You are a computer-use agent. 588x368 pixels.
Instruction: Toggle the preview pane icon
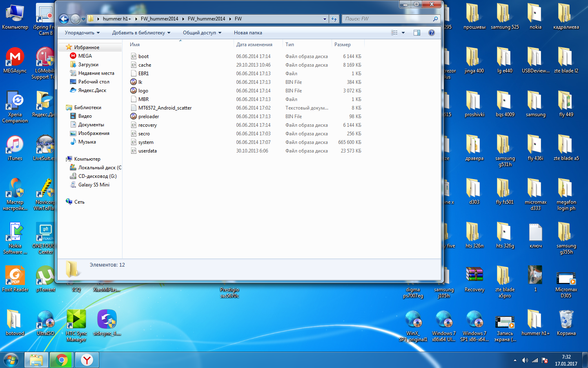click(416, 33)
